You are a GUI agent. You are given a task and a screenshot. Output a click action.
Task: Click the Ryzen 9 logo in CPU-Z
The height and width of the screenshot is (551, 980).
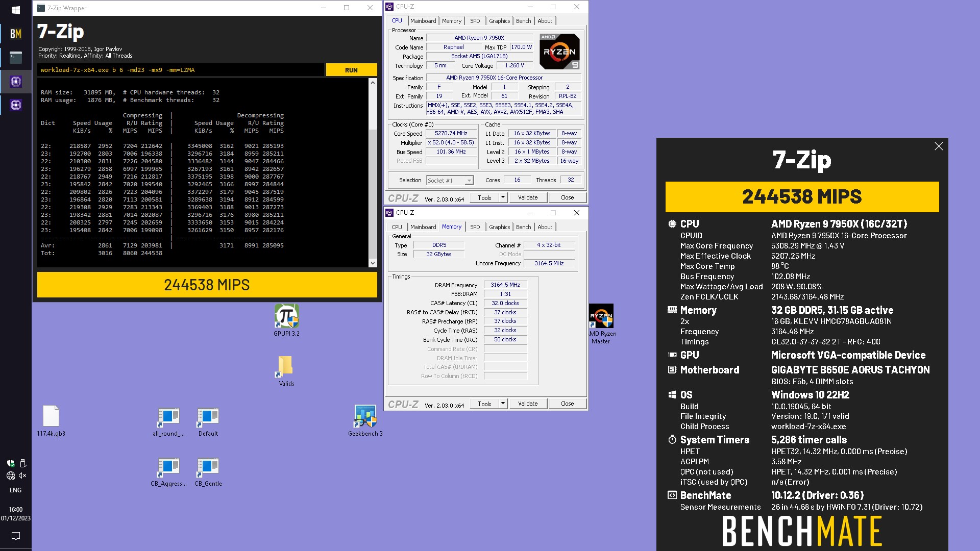tap(559, 52)
